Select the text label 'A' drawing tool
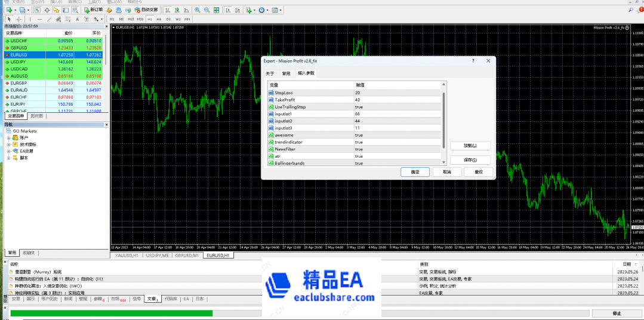This screenshot has width=644, height=320. pos(76,19)
